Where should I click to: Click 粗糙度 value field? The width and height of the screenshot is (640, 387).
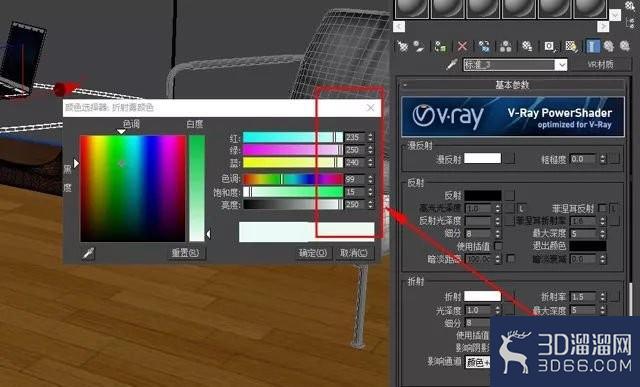(x=583, y=159)
